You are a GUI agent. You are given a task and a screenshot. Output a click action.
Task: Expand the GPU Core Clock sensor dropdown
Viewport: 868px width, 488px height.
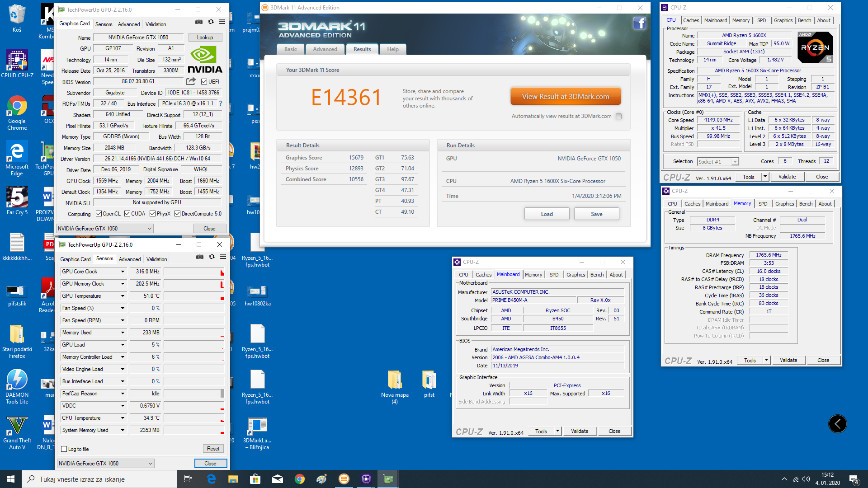tap(123, 272)
